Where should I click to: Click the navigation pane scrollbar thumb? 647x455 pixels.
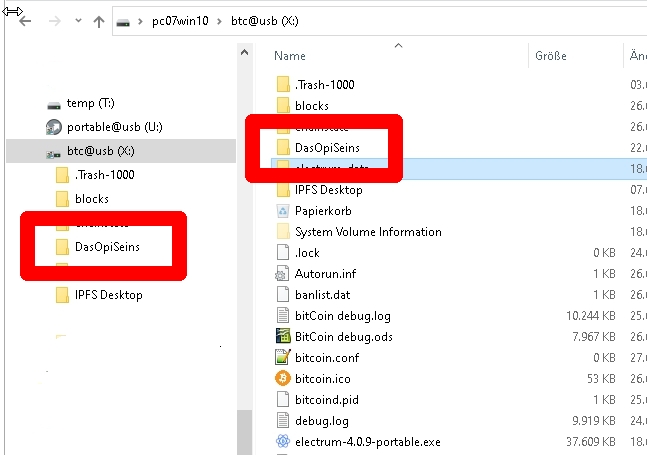coord(244,432)
